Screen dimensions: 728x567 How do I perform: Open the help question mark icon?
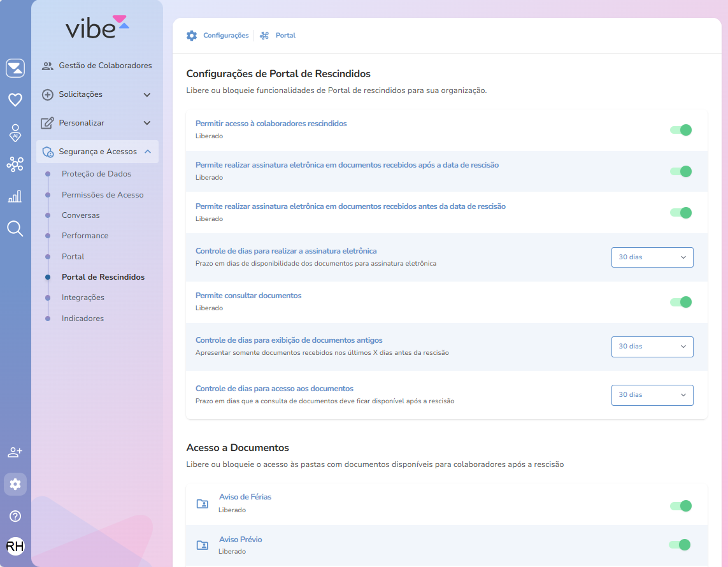tap(15, 516)
